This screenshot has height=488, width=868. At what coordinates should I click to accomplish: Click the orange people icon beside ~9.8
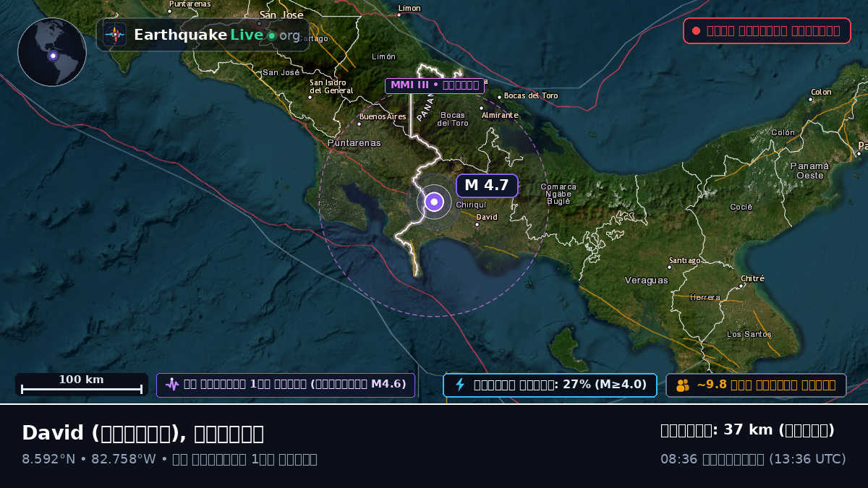coord(683,385)
